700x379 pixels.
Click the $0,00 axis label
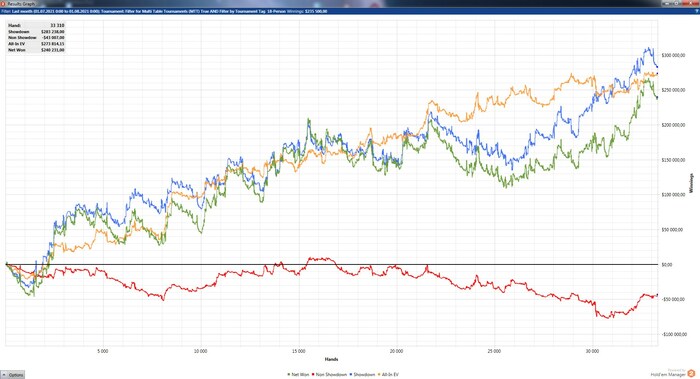point(667,265)
